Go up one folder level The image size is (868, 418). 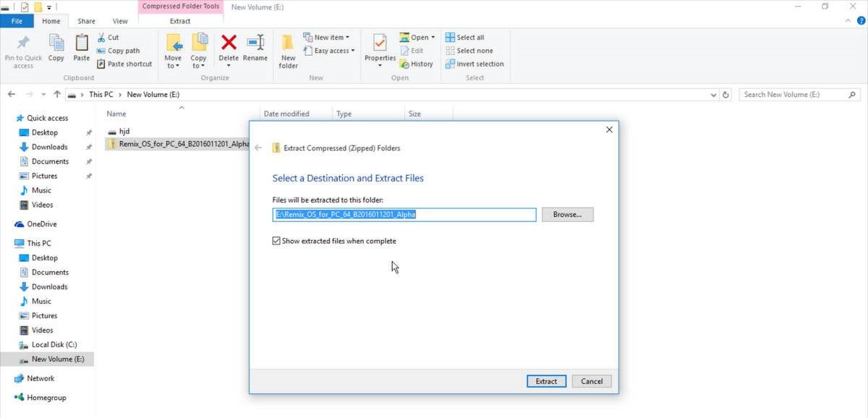point(57,94)
